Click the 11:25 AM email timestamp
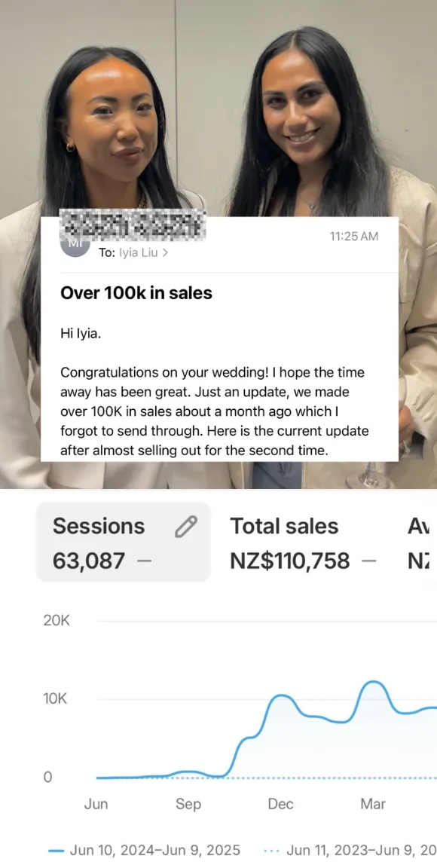This screenshot has width=437, height=868. pos(354,237)
